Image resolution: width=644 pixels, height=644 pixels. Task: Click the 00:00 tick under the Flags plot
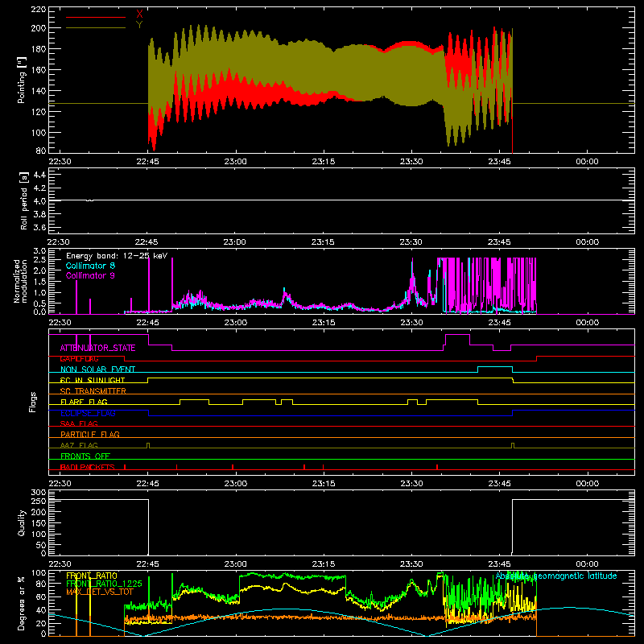(587, 484)
